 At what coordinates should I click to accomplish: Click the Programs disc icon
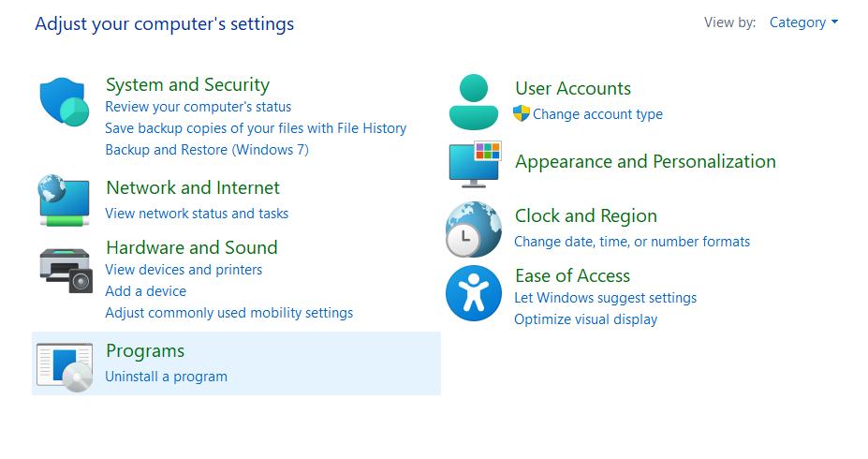tap(65, 365)
